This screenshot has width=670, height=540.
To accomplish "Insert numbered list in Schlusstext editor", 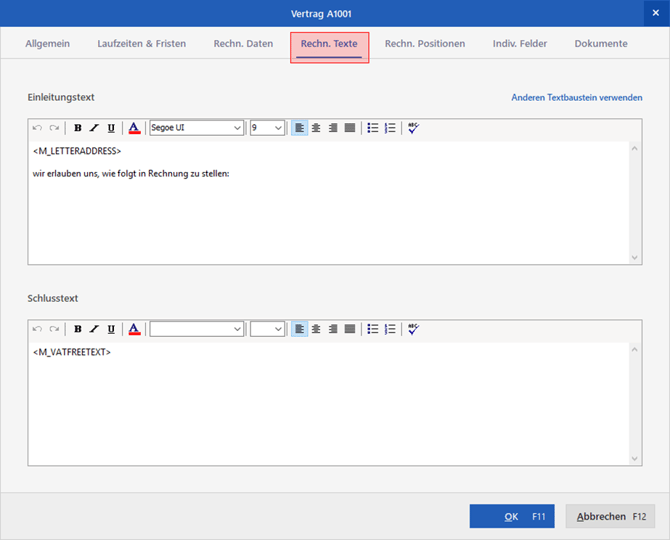I will [x=390, y=329].
